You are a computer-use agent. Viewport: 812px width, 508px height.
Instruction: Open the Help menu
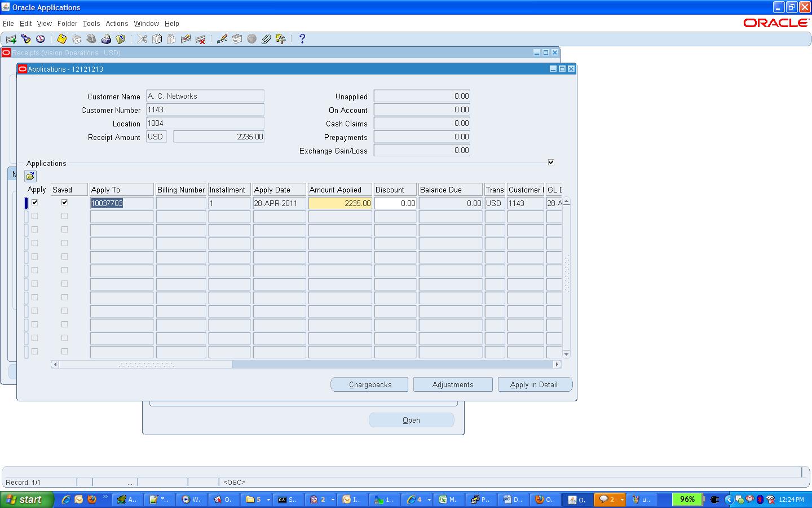point(172,24)
